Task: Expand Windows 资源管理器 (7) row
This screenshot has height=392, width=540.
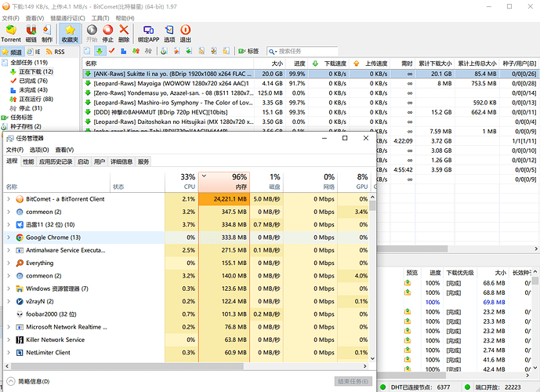Action: [9, 289]
